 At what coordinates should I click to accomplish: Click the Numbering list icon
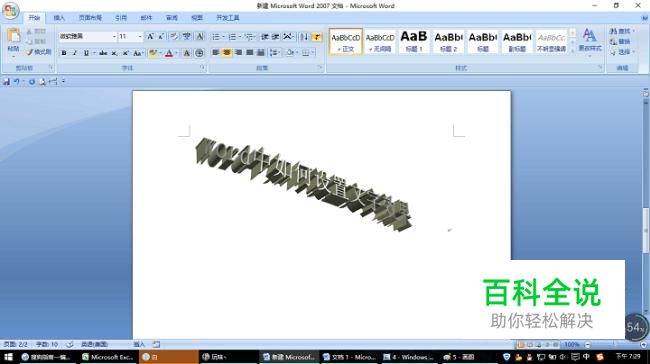pos(233,37)
